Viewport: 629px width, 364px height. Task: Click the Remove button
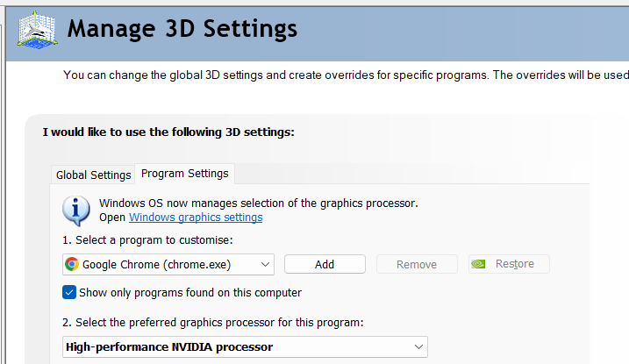pos(417,264)
